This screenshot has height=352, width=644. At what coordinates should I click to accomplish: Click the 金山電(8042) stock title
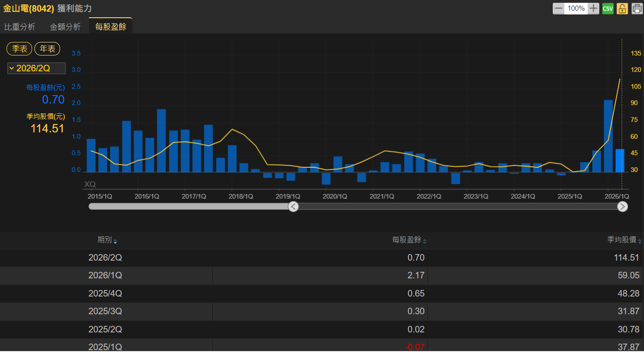28,8
